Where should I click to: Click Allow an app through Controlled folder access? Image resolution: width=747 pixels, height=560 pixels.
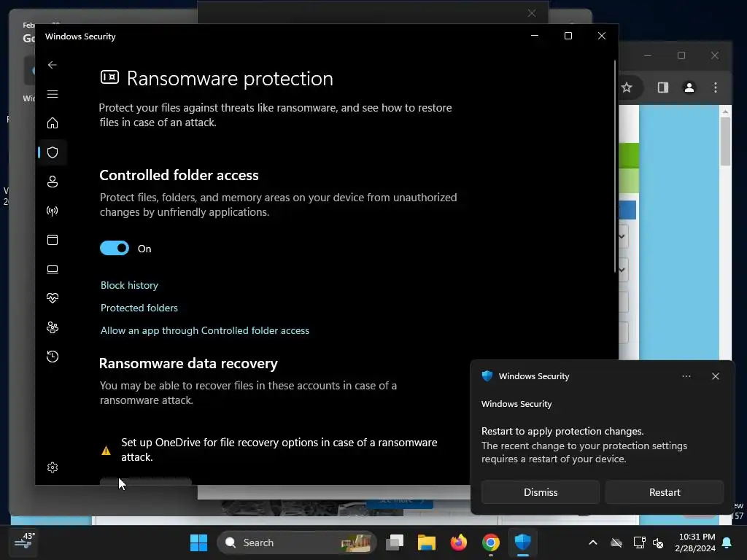point(205,330)
